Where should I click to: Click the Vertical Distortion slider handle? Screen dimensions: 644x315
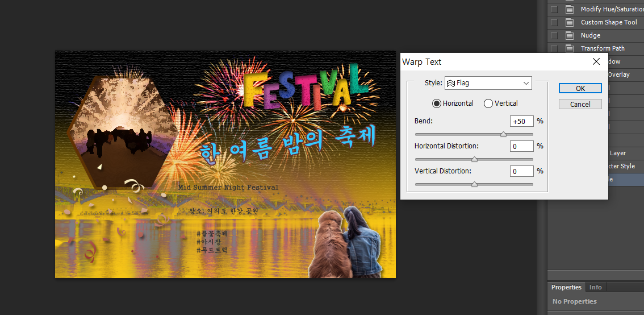point(474,185)
